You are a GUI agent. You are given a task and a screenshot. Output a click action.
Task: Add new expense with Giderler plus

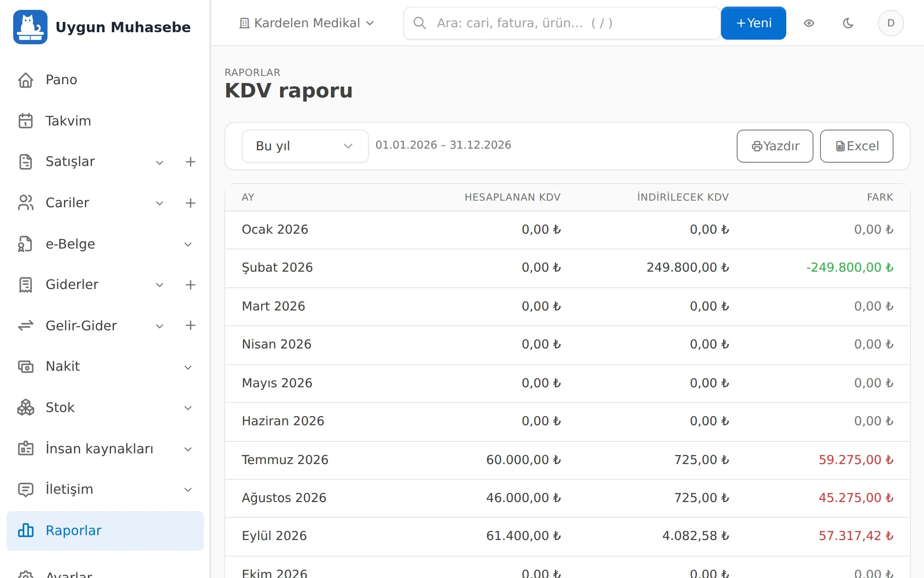(190, 285)
